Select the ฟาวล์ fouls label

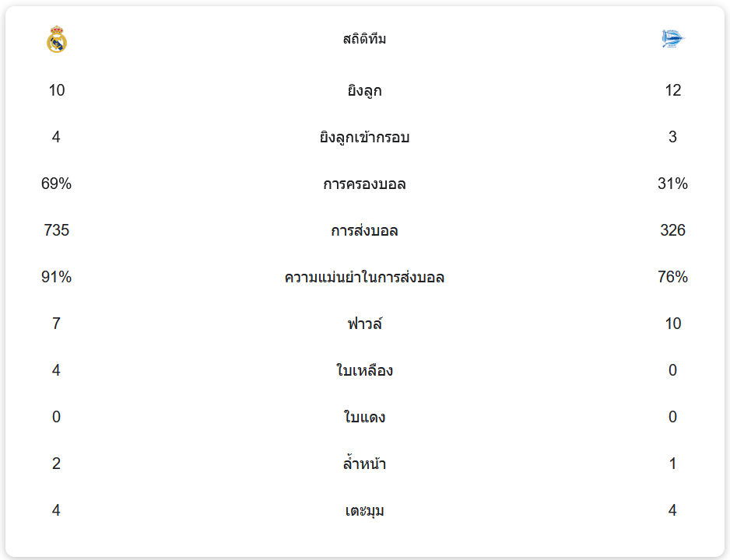364,324
